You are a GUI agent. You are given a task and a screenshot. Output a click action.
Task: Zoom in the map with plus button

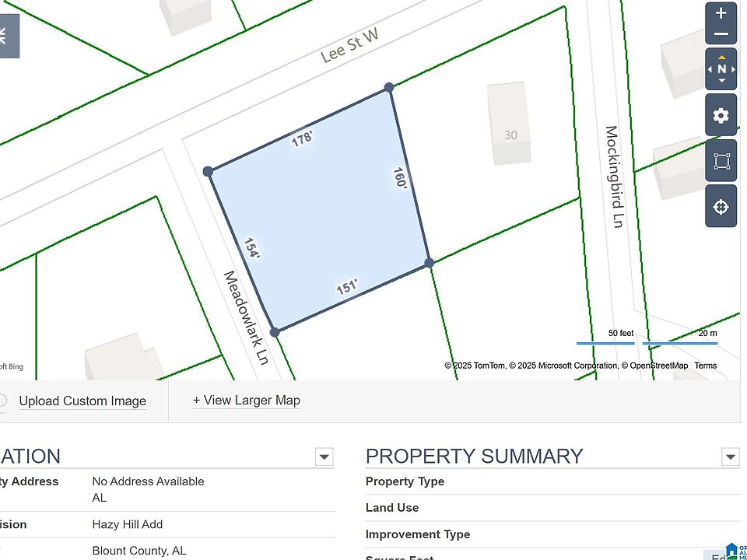pyautogui.click(x=721, y=13)
